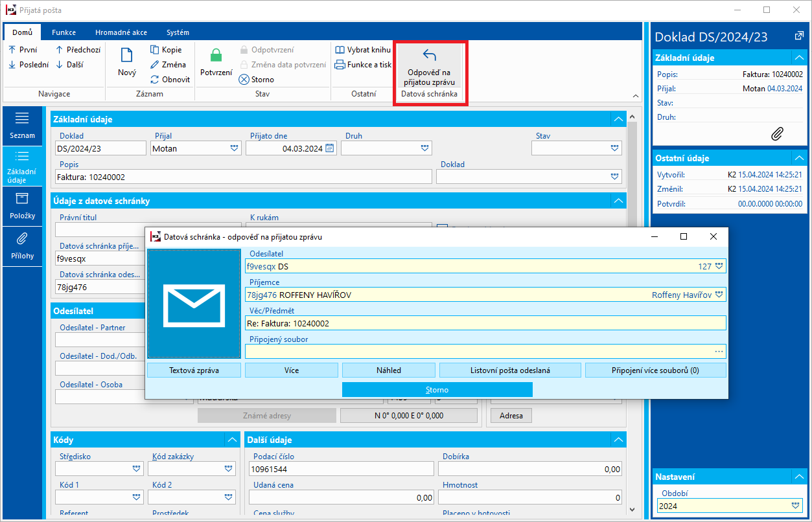Open the Kód zakázky dropdown
812x522 pixels.
click(x=228, y=468)
